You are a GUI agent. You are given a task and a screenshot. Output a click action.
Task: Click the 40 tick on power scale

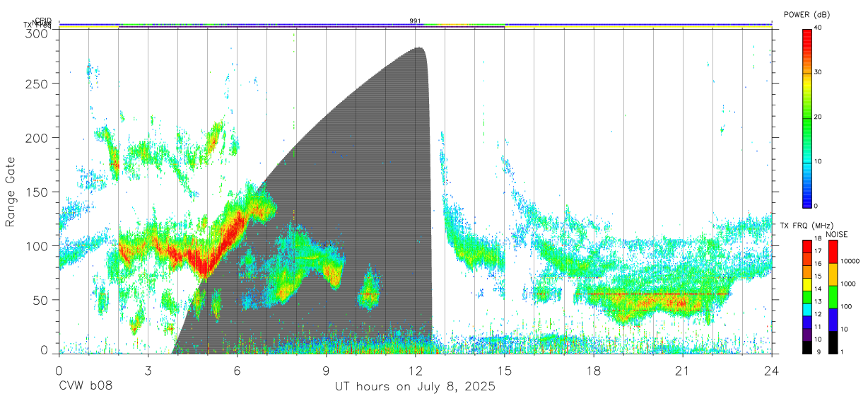(x=817, y=28)
